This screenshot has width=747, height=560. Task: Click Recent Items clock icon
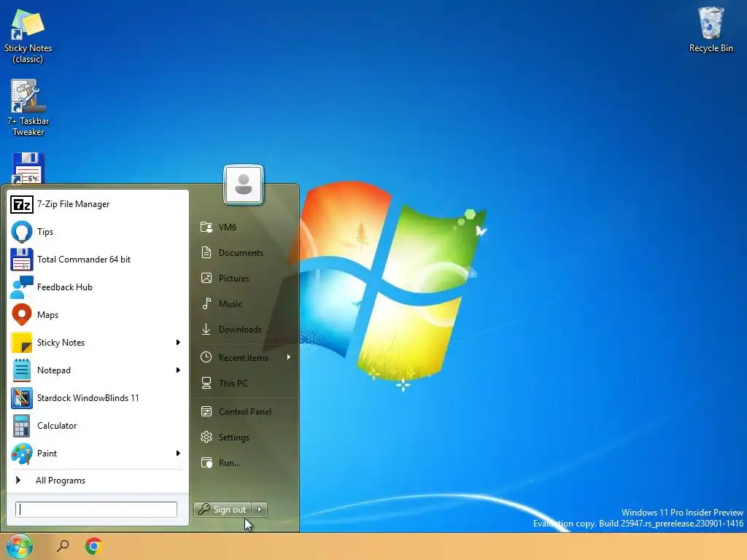tap(206, 357)
